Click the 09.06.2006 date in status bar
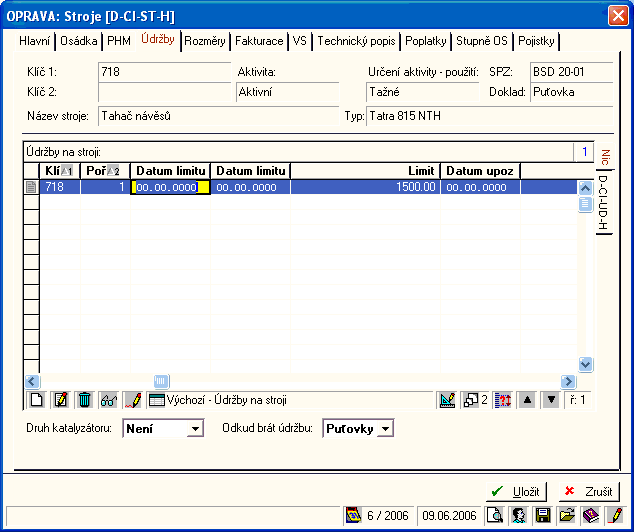 click(449, 515)
